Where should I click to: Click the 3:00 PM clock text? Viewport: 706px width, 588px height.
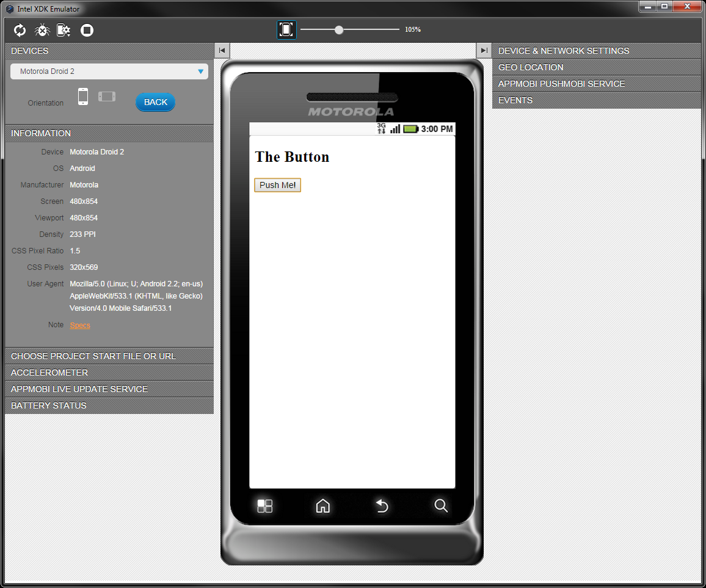pyautogui.click(x=437, y=129)
